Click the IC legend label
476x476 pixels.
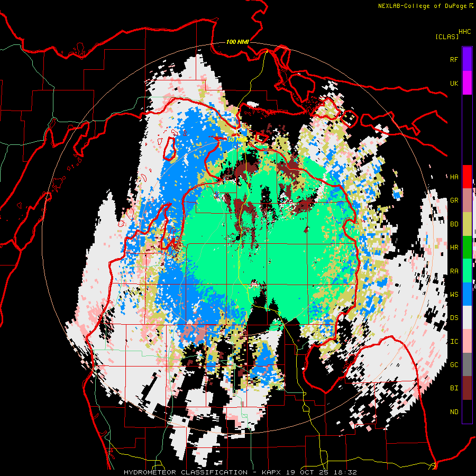tap(454, 342)
